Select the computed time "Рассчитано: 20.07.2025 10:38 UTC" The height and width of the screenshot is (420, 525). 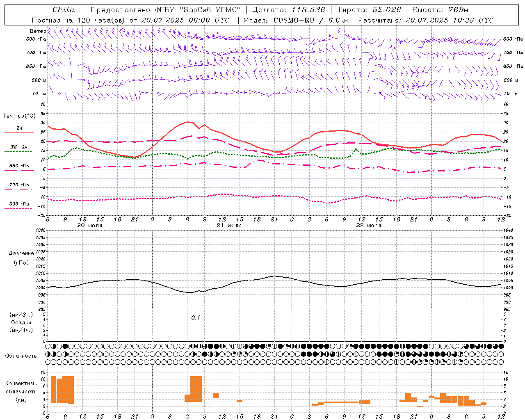426,20
